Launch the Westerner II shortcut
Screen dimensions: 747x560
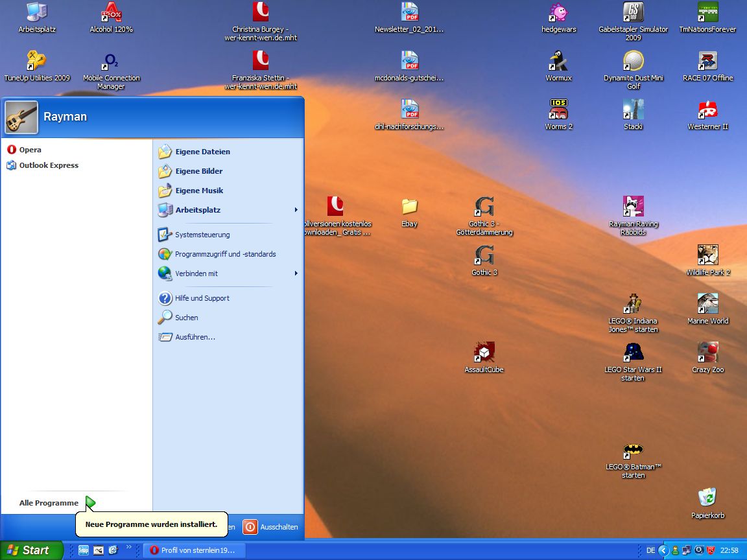tap(707, 115)
